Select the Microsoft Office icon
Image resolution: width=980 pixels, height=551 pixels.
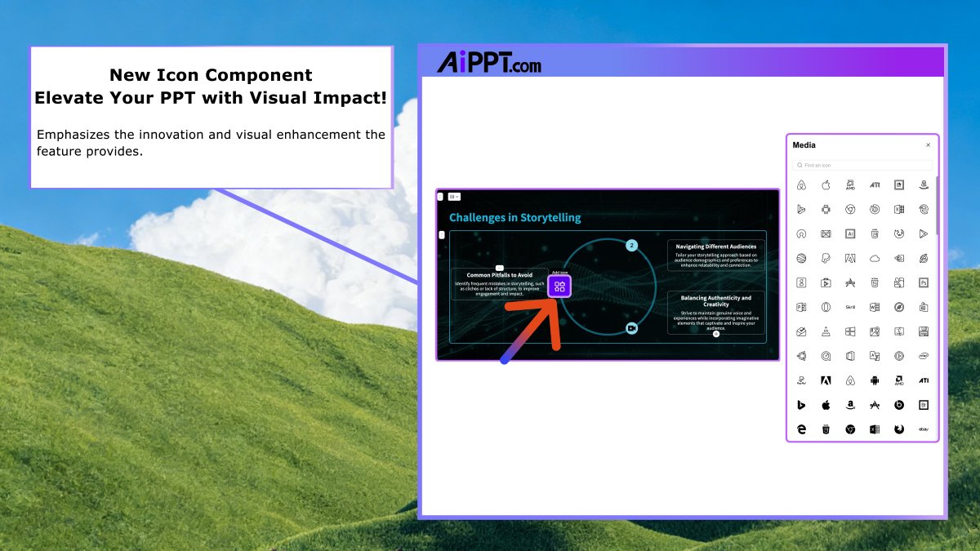850,356
